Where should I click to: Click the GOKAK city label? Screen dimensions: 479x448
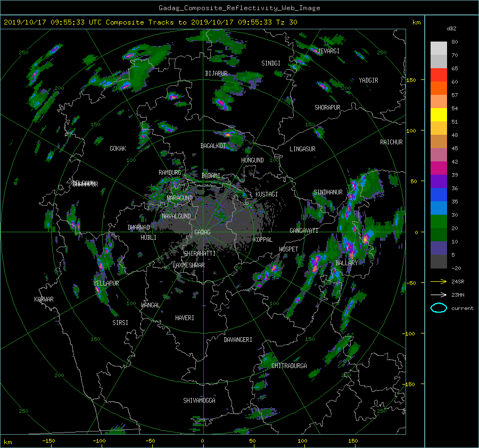pyautogui.click(x=118, y=149)
